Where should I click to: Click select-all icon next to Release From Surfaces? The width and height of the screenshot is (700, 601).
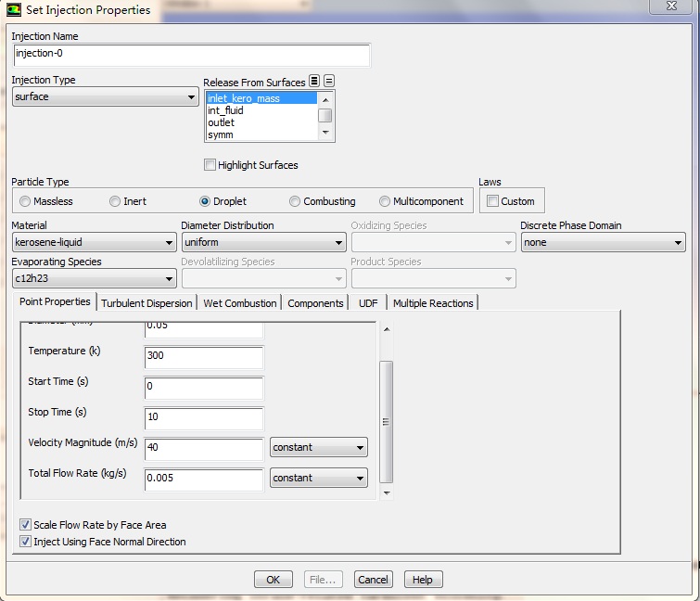tap(314, 82)
